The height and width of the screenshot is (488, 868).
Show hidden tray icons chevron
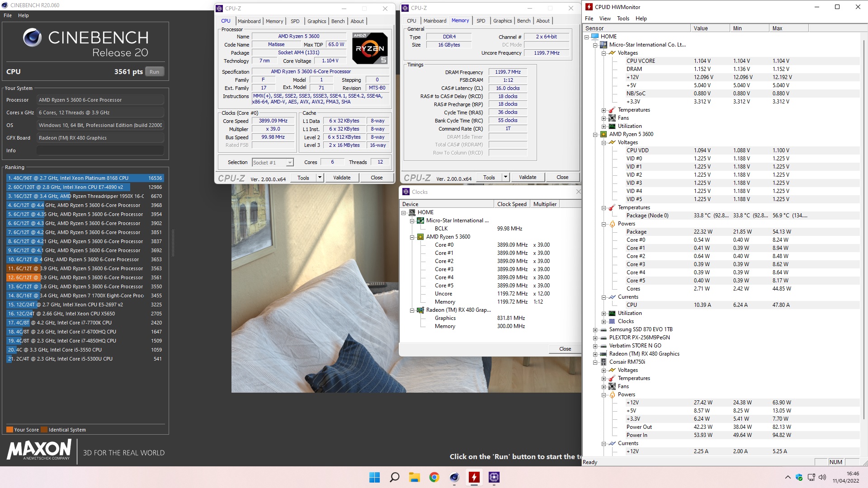(788, 477)
